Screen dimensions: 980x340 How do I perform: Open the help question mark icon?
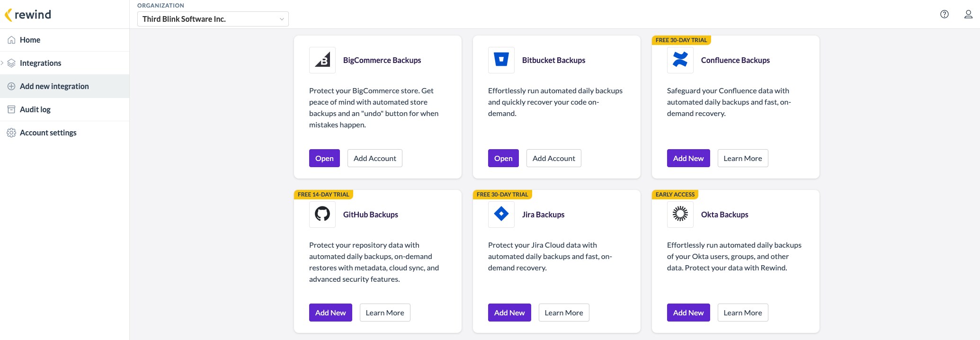(944, 14)
